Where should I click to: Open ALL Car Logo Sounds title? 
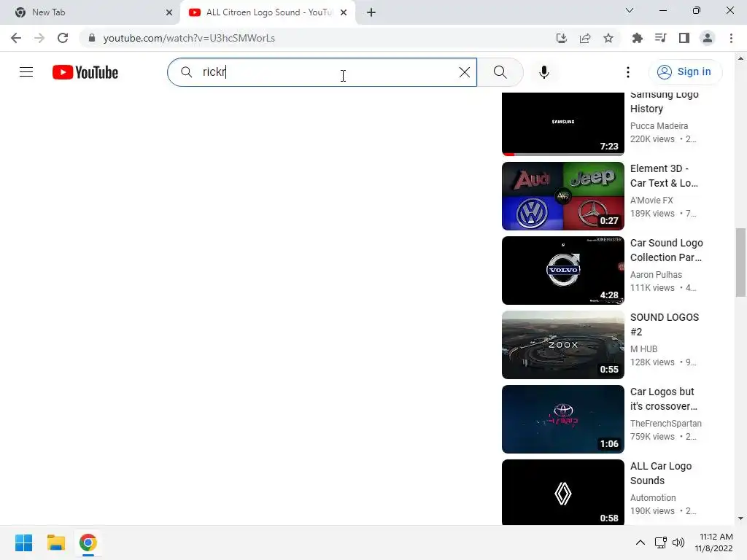(661, 472)
